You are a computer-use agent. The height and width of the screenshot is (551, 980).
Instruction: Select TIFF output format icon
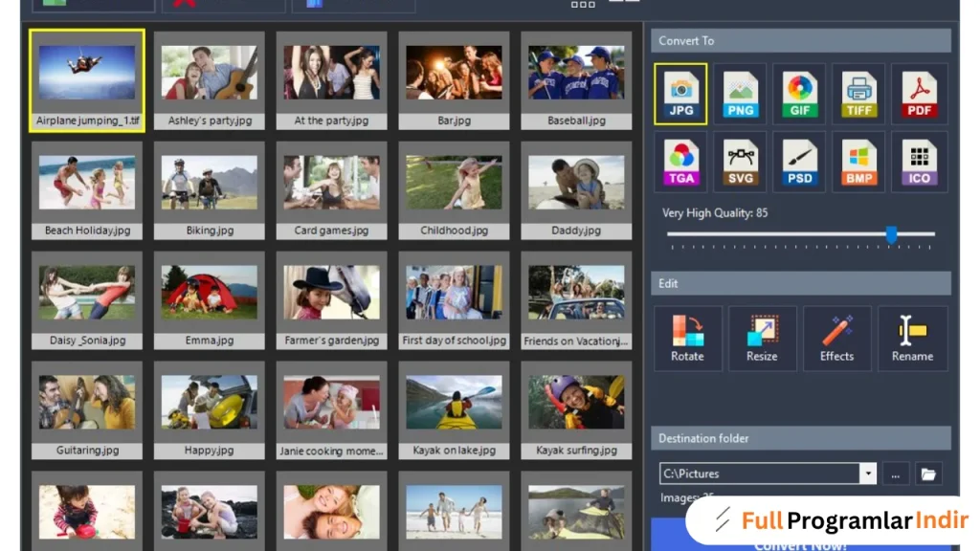point(859,94)
